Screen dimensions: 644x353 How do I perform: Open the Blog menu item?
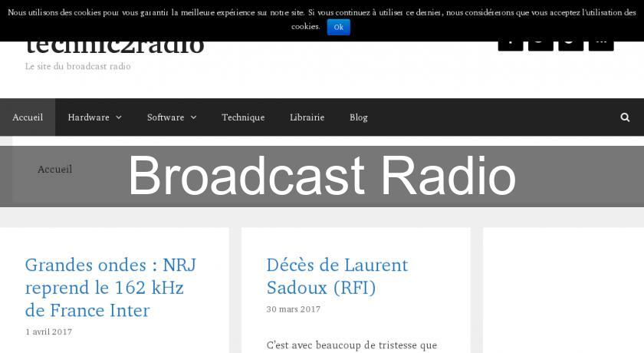359,117
